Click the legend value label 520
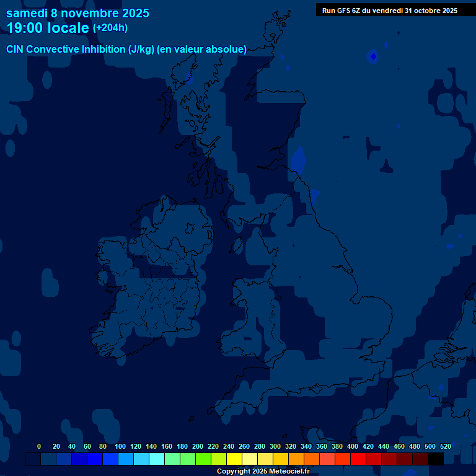This screenshot has width=476, height=476. pyautogui.click(x=445, y=446)
